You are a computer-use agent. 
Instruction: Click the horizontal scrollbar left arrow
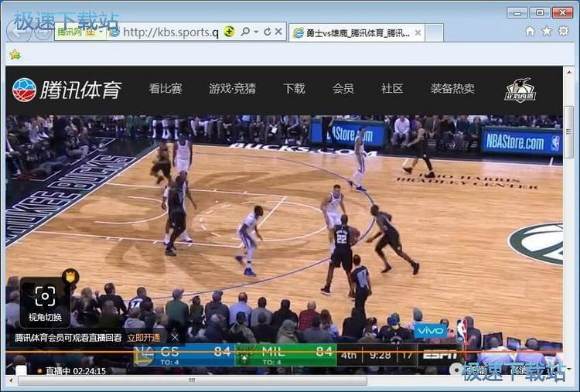click(11, 380)
